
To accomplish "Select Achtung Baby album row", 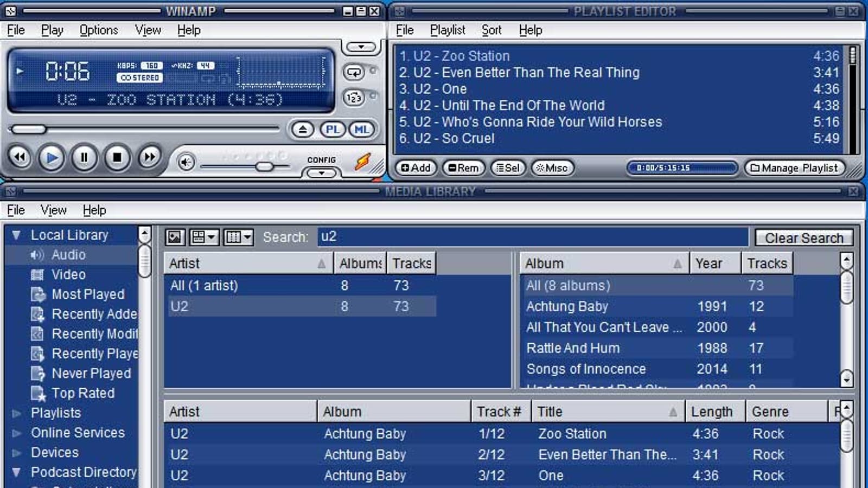I will (656, 306).
